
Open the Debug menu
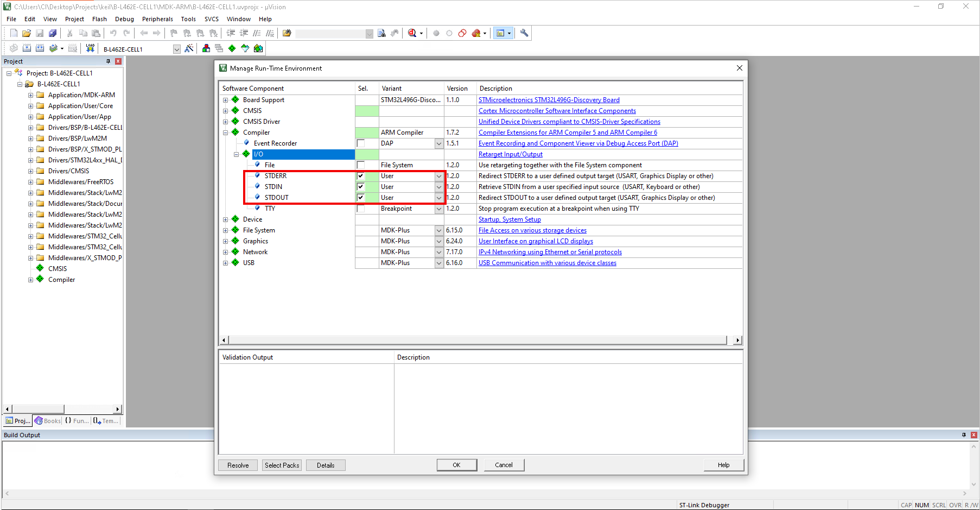(124, 19)
